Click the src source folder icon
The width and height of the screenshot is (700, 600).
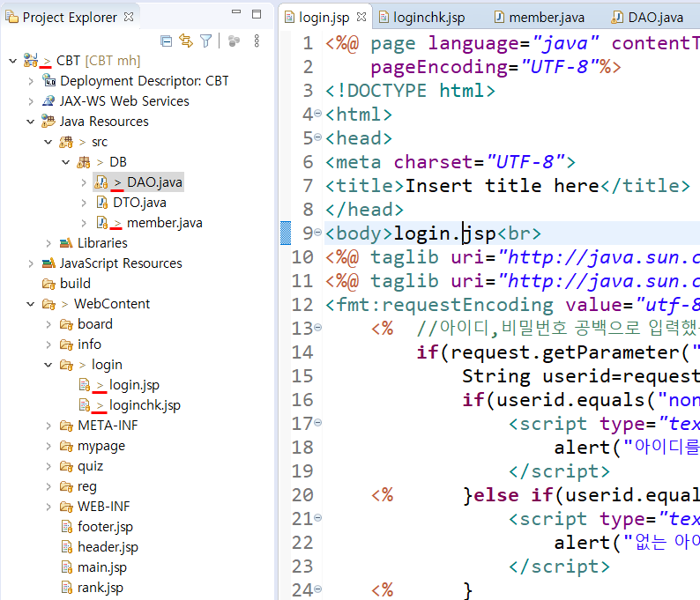coord(66,142)
